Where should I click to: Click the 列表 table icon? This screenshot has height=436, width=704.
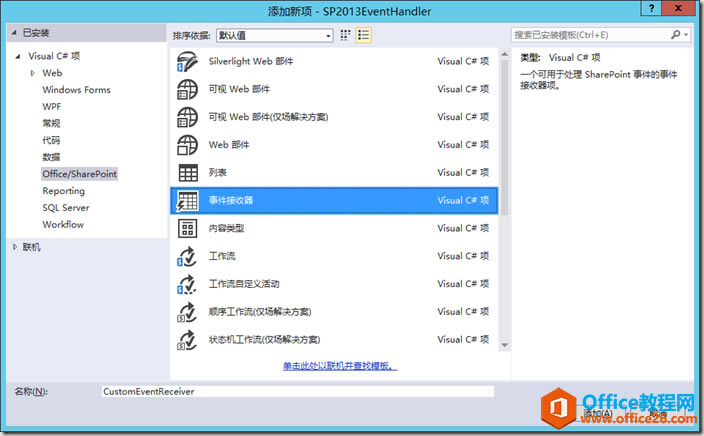click(188, 172)
